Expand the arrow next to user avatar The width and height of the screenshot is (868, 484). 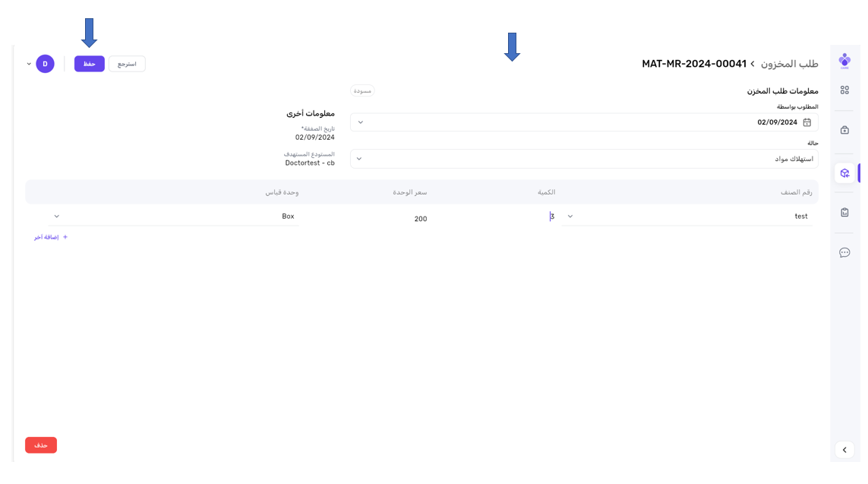pyautogui.click(x=29, y=64)
